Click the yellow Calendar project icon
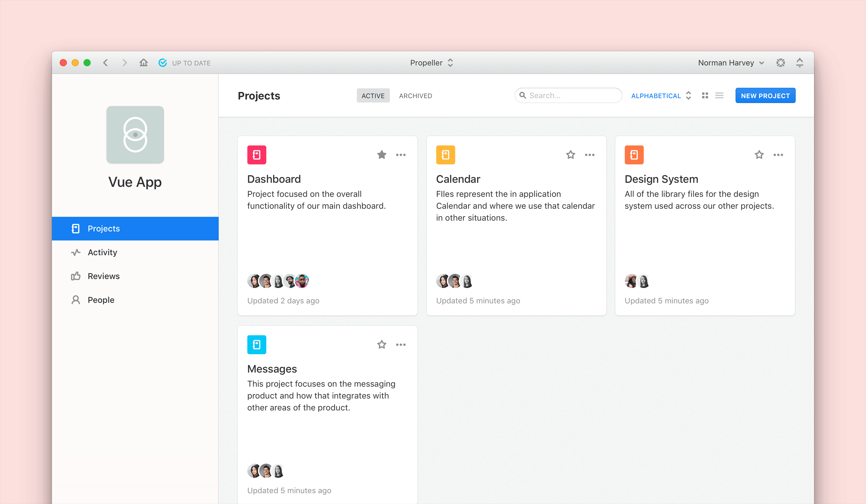Image resolution: width=866 pixels, height=504 pixels. [446, 155]
